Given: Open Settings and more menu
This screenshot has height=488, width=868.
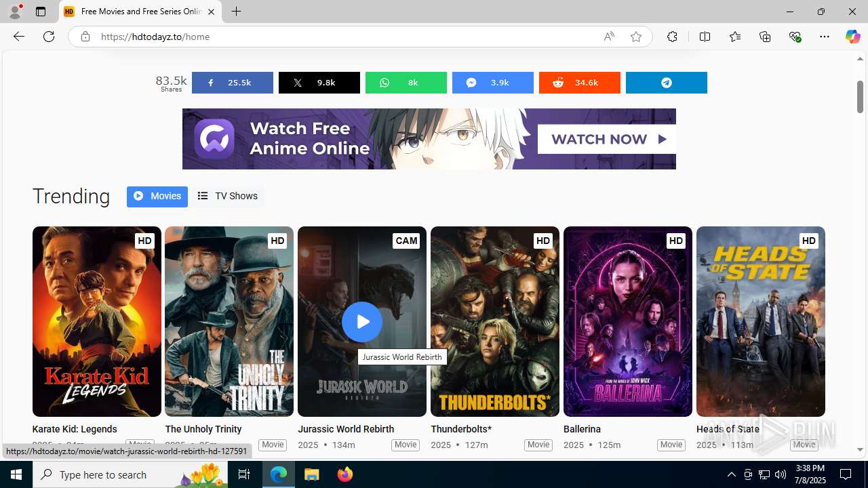Looking at the screenshot, I should [x=825, y=37].
